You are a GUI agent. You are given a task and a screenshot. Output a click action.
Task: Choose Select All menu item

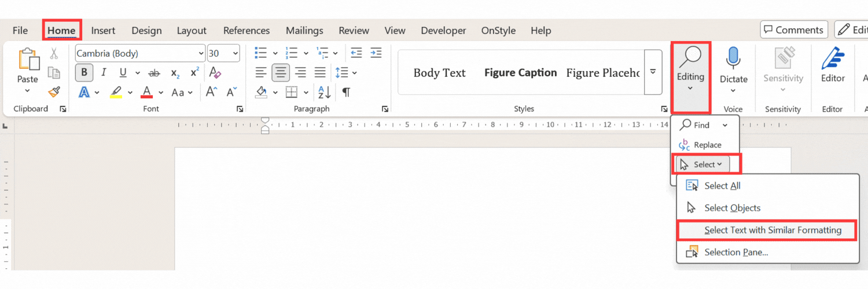tap(767, 186)
